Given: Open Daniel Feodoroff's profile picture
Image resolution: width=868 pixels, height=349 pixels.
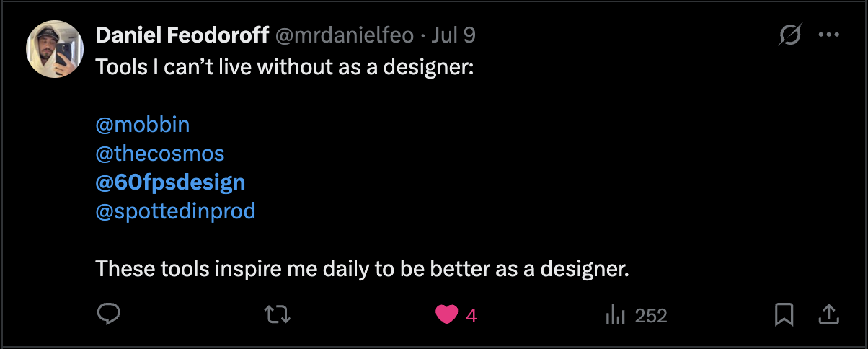Looking at the screenshot, I should pyautogui.click(x=56, y=50).
